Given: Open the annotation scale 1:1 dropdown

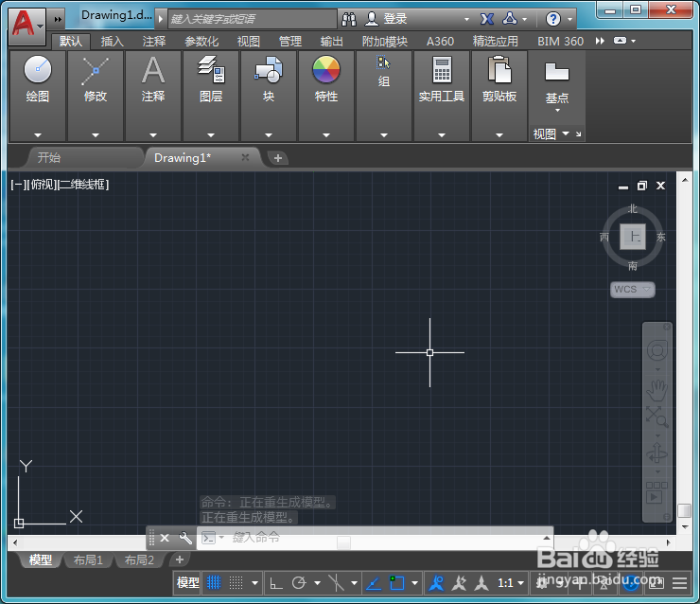Looking at the screenshot, I should click(510, 583).
